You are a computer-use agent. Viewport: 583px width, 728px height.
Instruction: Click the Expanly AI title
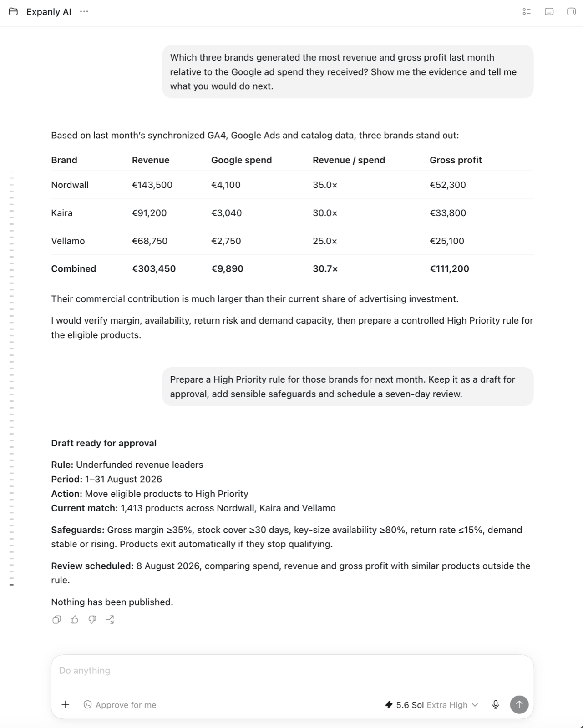click(x=49, y=12)
